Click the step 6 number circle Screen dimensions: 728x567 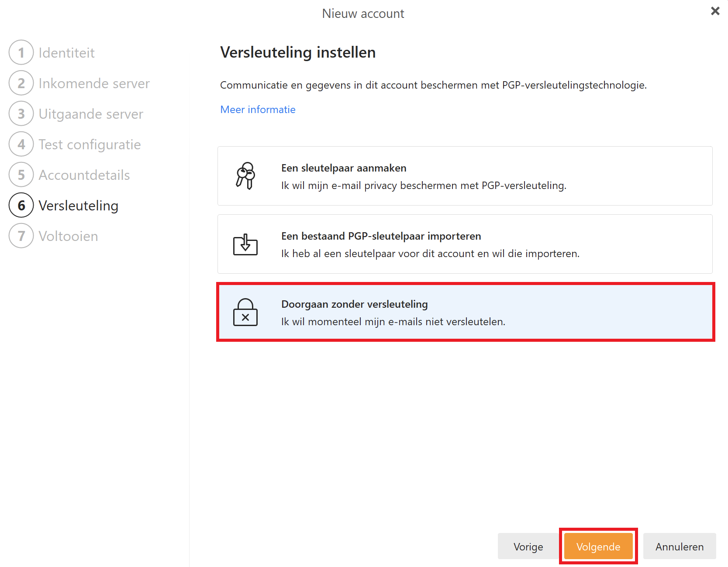pyautogui.click(x=21, y=206)
